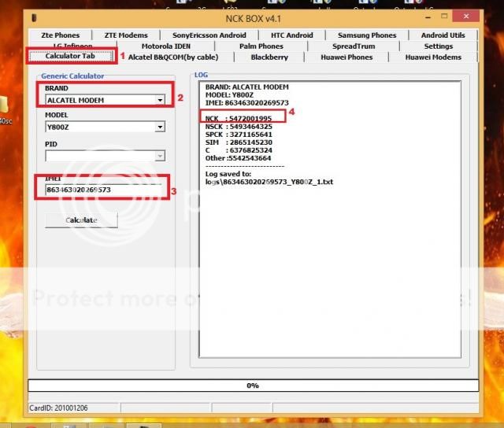Click the 0% progress bar
Viewport: 504px width, 428px height.
point(252,386)
